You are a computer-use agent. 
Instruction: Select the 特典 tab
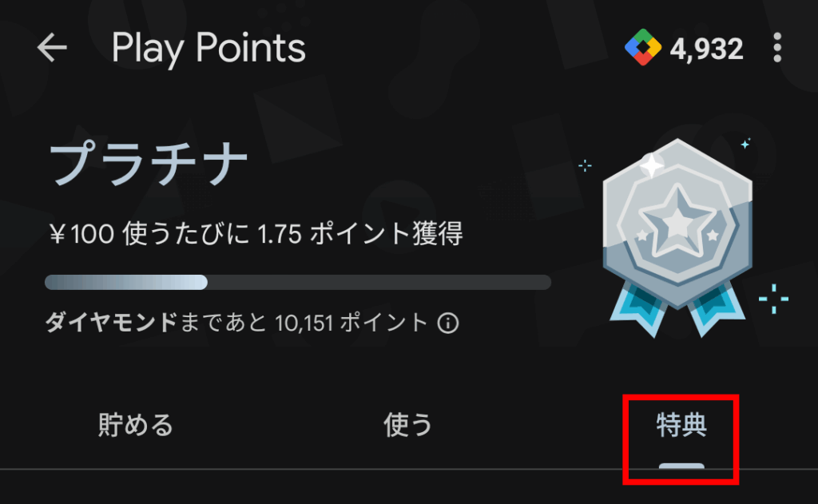point(681,425)
